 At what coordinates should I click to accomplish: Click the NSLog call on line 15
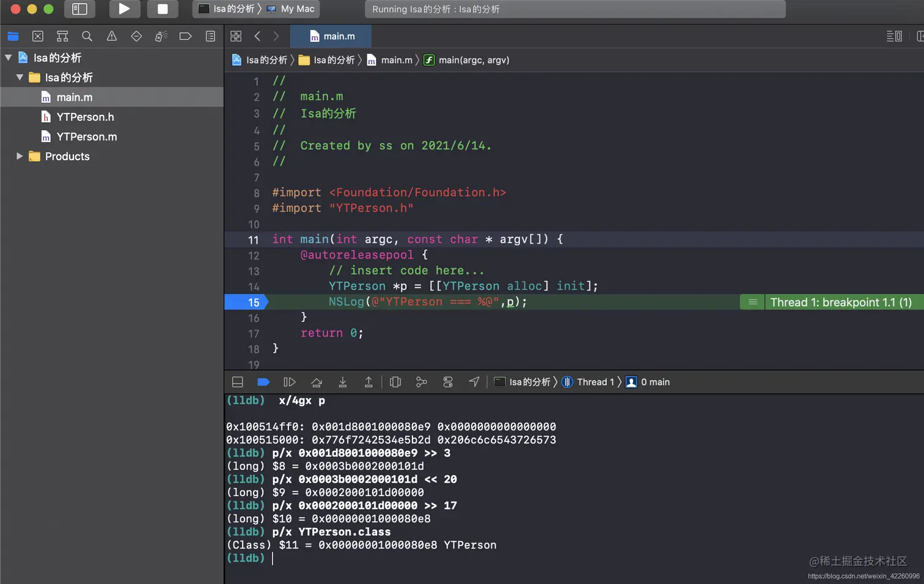427,302
